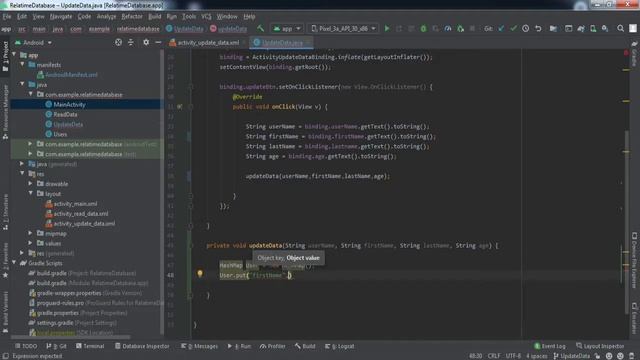Open the Event Log
This screenshot has width=640, height=360.
[x=550, y=346]
